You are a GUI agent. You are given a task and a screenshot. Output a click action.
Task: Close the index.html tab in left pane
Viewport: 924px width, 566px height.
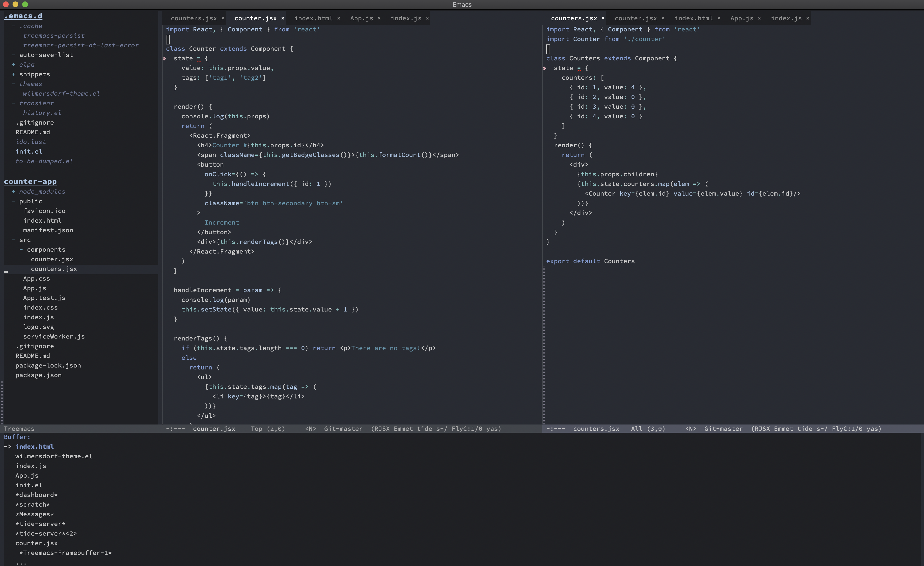339,18
